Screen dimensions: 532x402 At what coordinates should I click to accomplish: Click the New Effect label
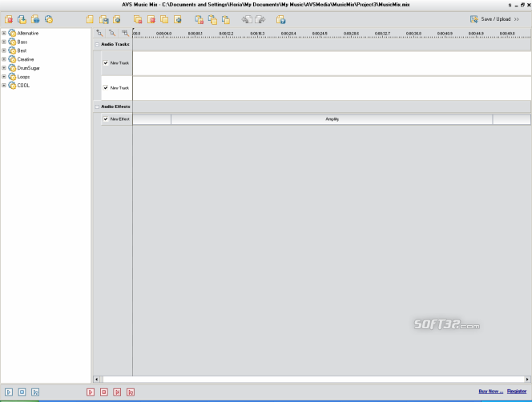tap(119, 119)
